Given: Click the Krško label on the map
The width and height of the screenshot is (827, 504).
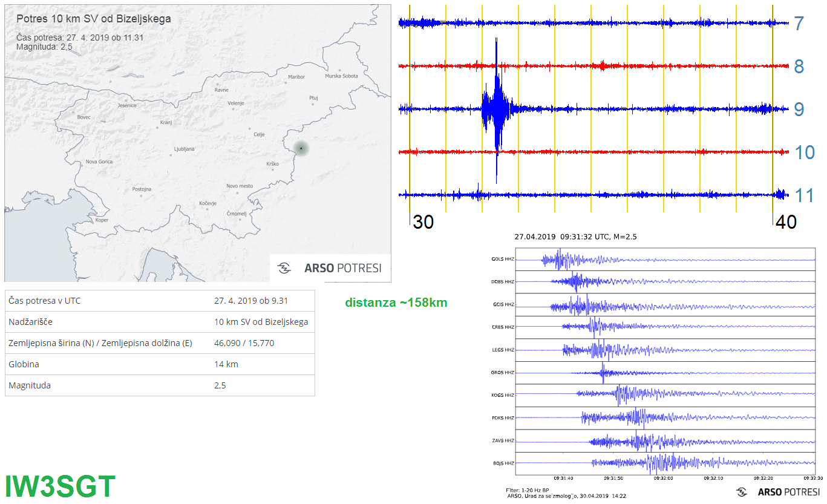Looking at the screenshot, I should (272, 164).
